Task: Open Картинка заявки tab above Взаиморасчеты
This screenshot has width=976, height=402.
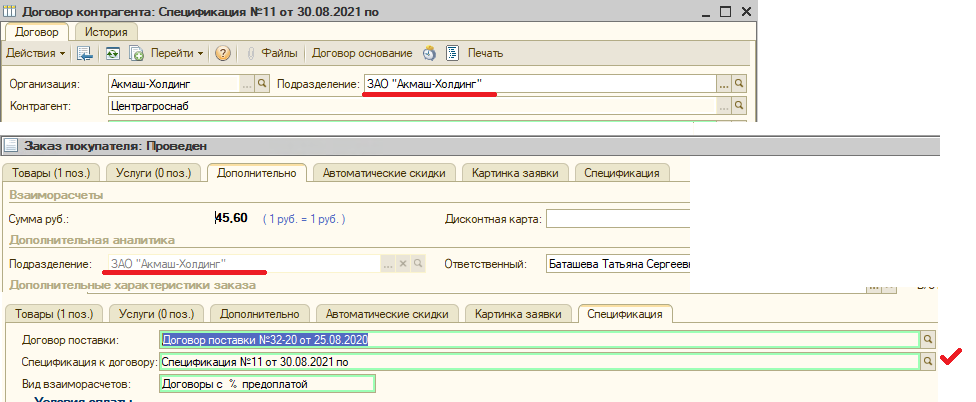Action: pos(515,173)
